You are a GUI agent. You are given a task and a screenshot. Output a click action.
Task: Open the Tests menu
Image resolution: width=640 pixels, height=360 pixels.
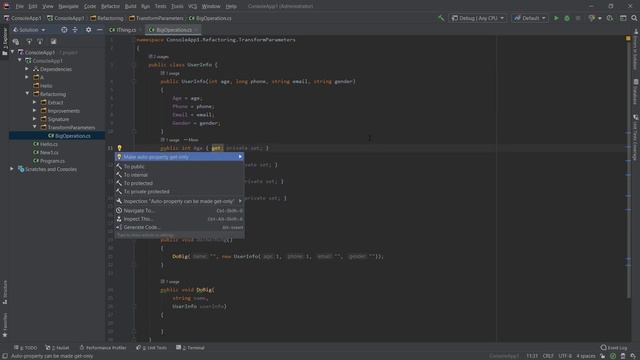[160, 6]
